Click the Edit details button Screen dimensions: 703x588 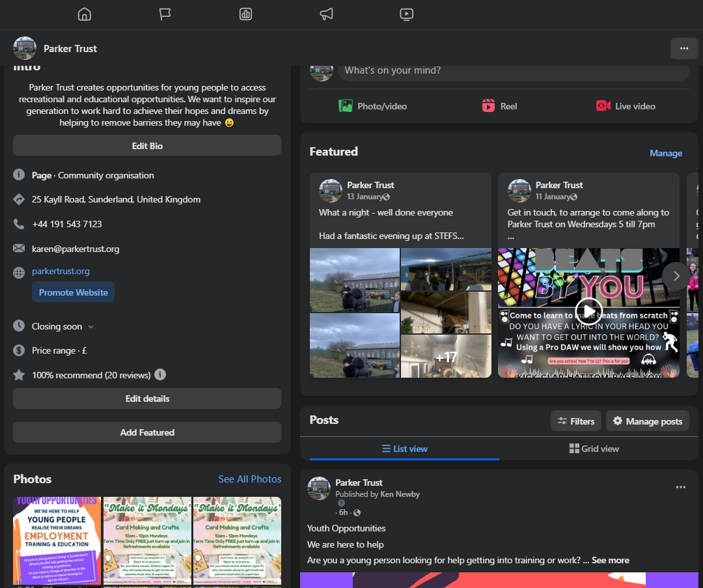click(x=147, y=399)
